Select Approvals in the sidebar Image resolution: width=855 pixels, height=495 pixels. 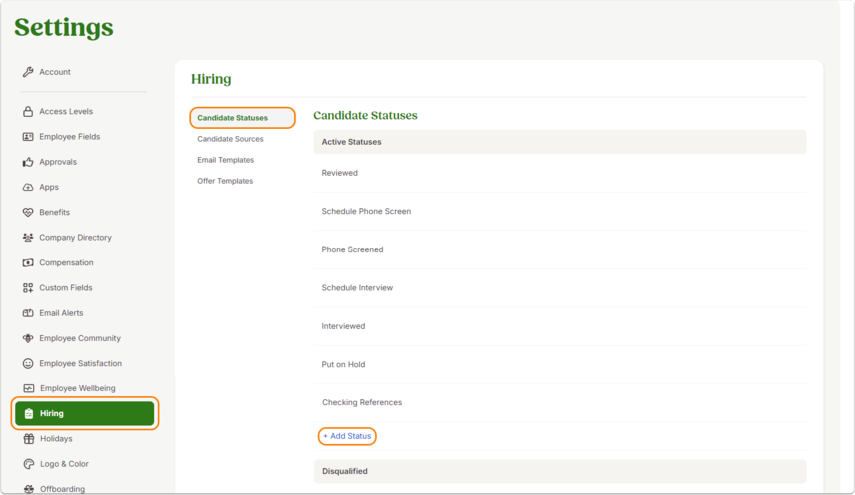(58, 162)
